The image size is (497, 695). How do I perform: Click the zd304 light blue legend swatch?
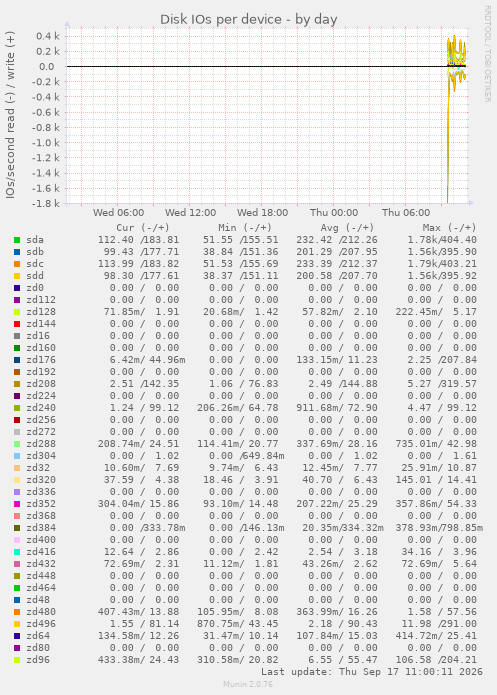point(17,456)
